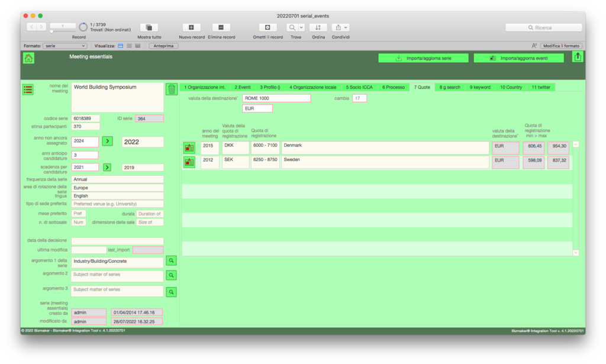Click Nuovo record plus icon

click(x=191, y=27)
